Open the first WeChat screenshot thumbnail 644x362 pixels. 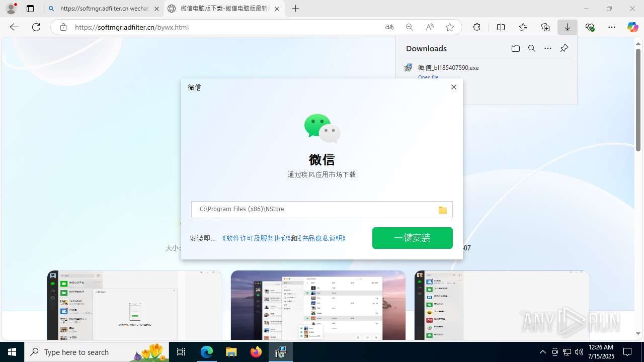pos(134,305)
